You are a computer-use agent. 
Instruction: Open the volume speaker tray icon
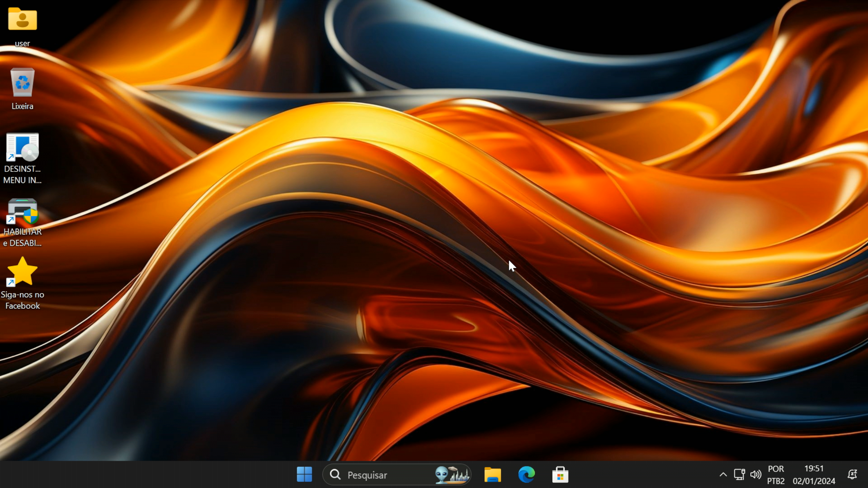pos(755,474)
